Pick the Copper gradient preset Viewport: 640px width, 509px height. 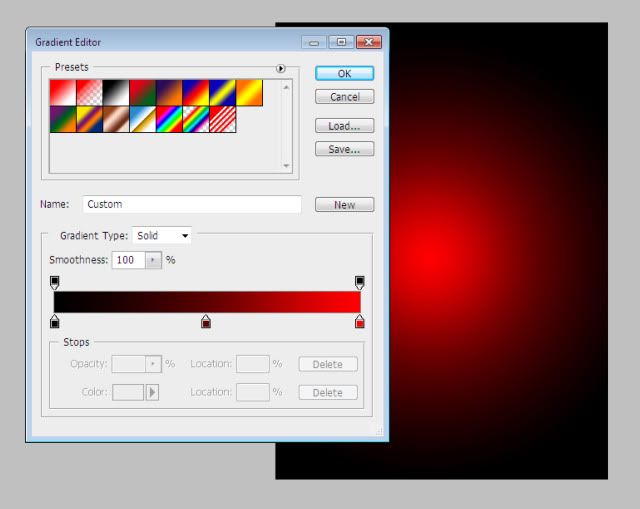click(116, 119)
